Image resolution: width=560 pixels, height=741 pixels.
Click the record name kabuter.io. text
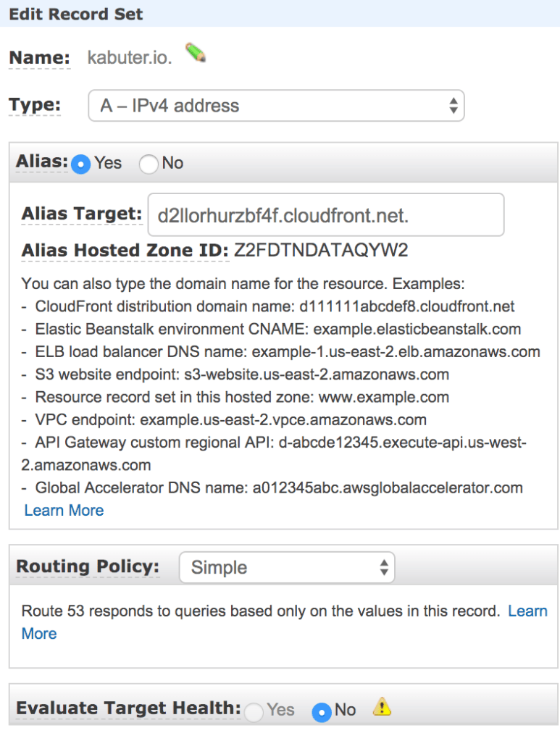pyautogui.click(x=130, y=58)
